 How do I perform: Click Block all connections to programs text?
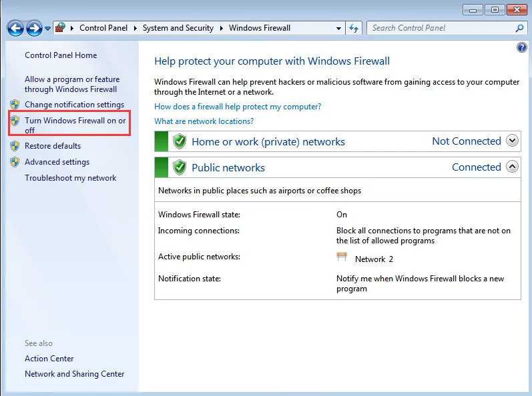click(x=423, y=235)
